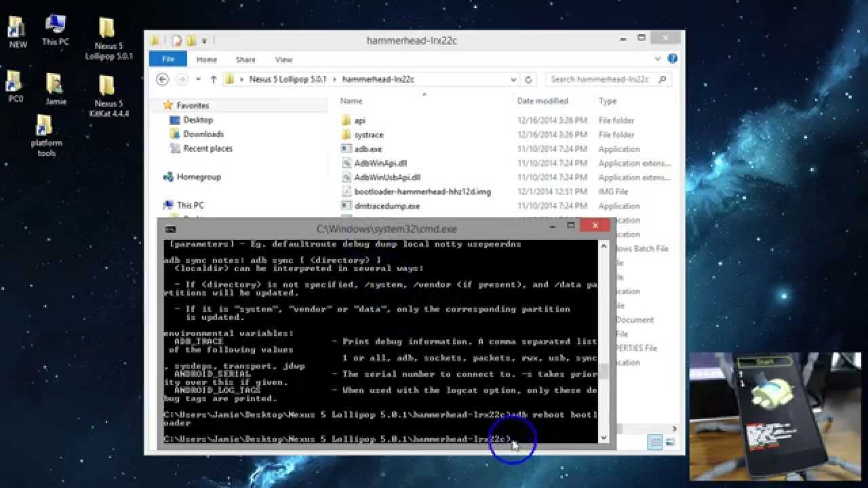The width and height of the screenshot is (868, 488).
Task: Select This PC in navigation pane
Action: tap(190, 205)
